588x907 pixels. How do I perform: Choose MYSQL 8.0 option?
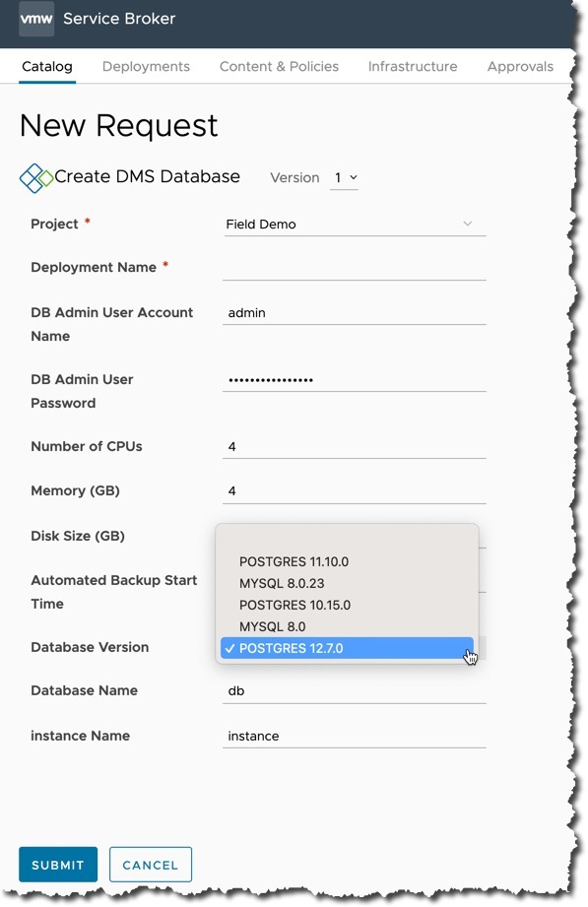click(347, 626)
